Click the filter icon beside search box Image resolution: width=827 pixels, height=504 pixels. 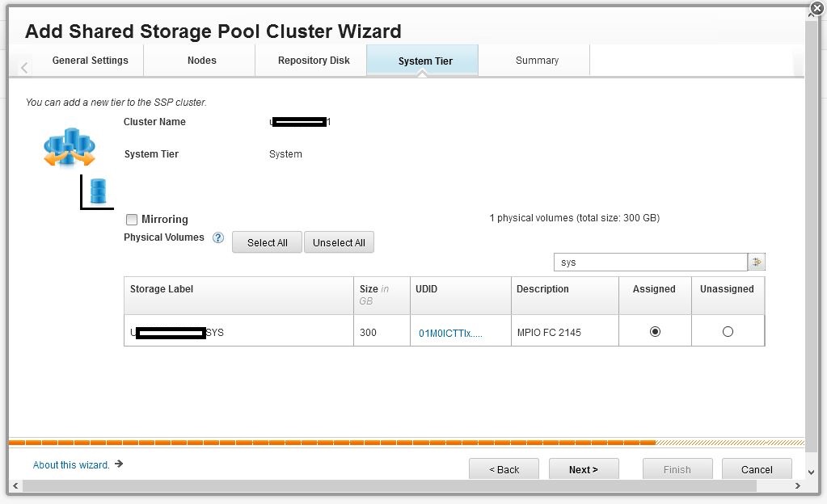(x=757, y=262)
